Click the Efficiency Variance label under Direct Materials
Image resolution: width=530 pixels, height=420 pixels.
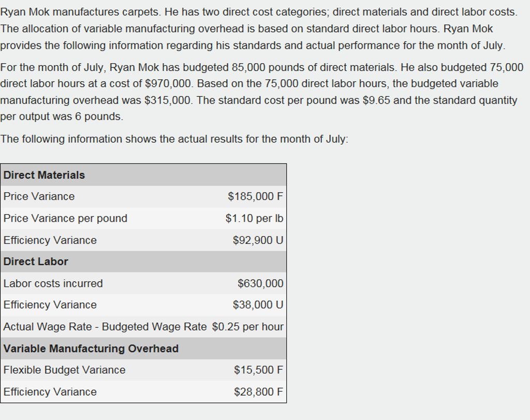(x=50, y=240)
